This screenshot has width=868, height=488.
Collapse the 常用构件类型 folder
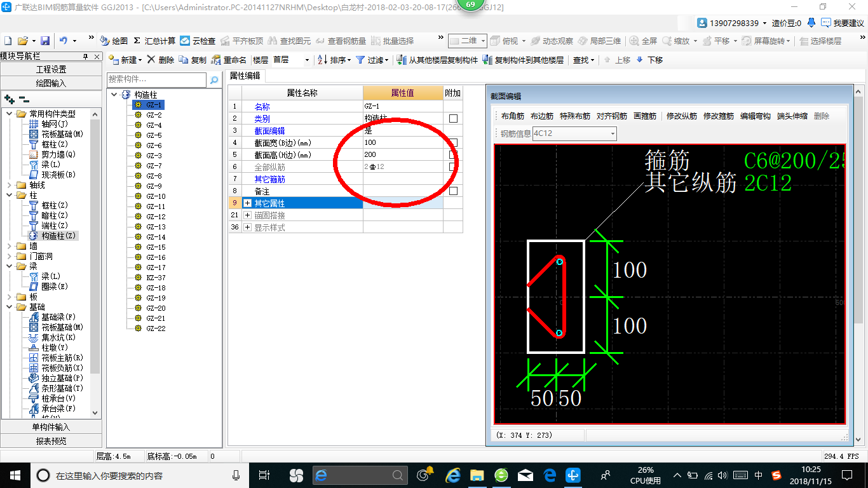9,114
